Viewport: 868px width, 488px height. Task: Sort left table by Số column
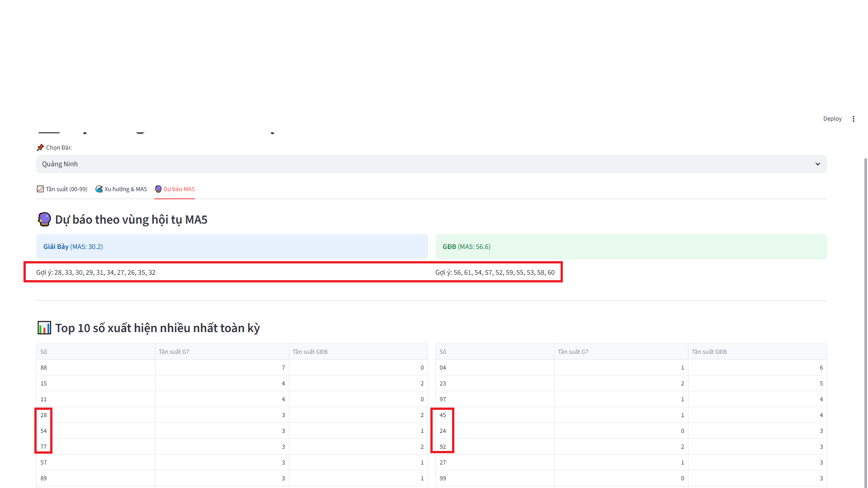tap(96, 352)
